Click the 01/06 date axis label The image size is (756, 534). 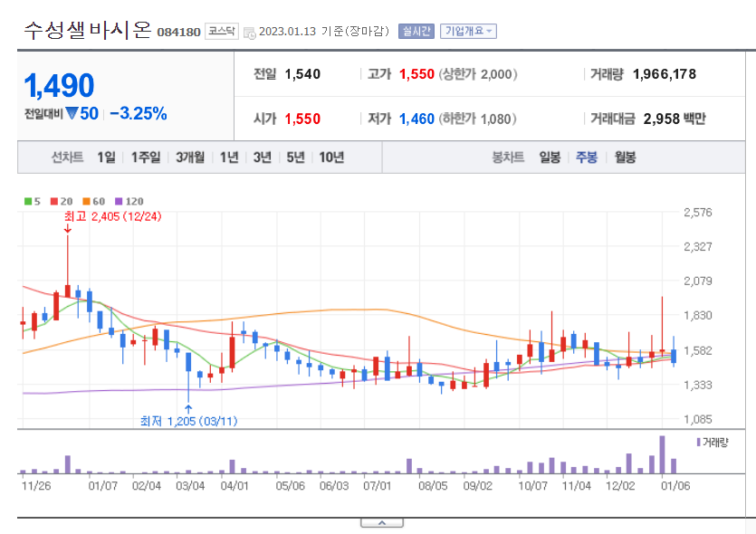[x=675, y=486]
